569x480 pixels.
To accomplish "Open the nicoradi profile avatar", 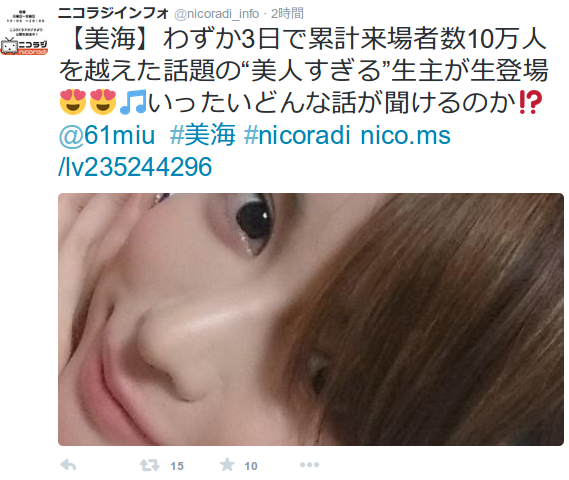I will tap(24, 32).
